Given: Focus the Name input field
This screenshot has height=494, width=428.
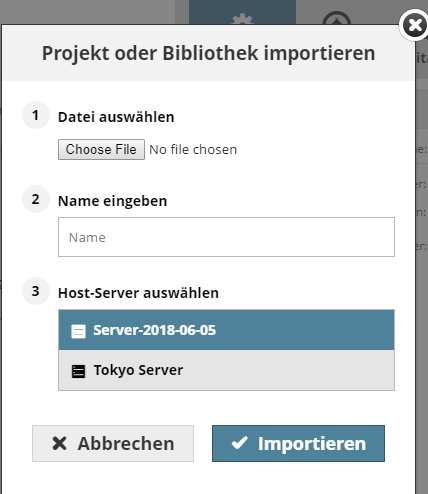Looking at the screenshot, I should point(226,237).
